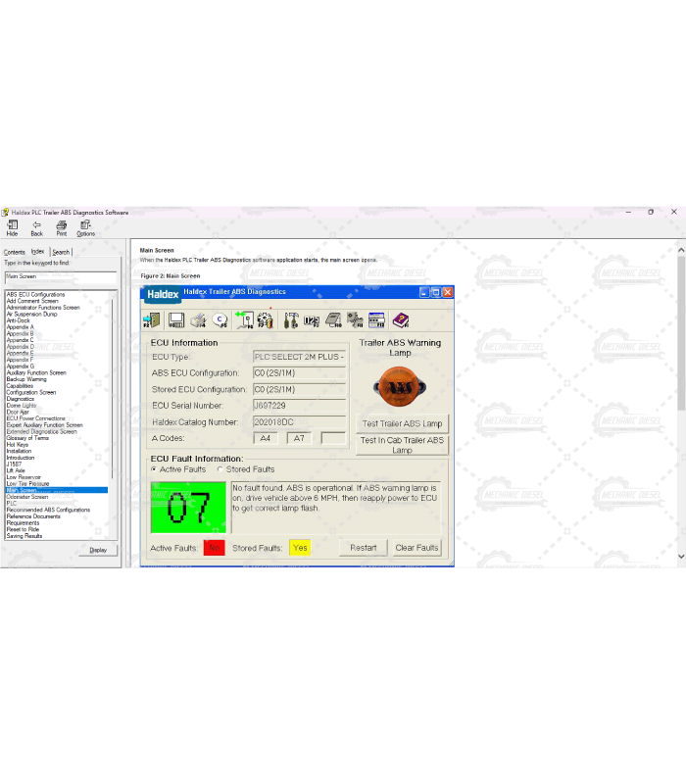
Task: Click the orange ABS warning lamp image
Action: tap(400, 386)
